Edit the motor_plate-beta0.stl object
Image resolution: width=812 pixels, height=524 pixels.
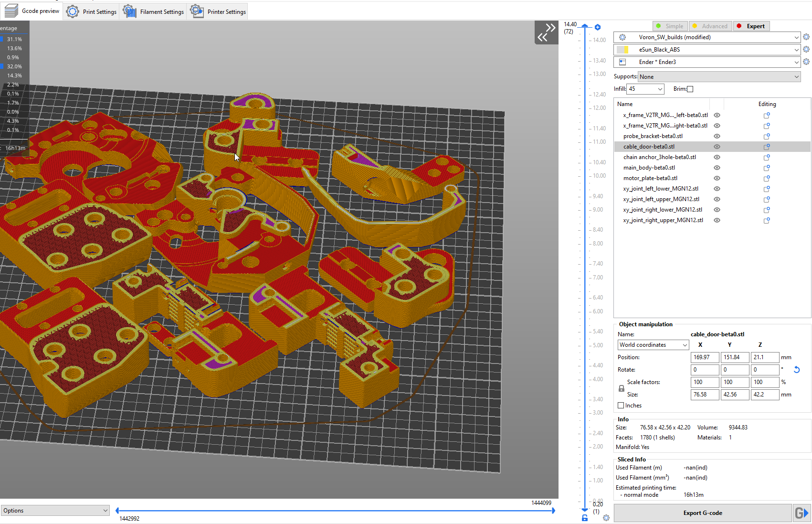[x=767, y=178]
